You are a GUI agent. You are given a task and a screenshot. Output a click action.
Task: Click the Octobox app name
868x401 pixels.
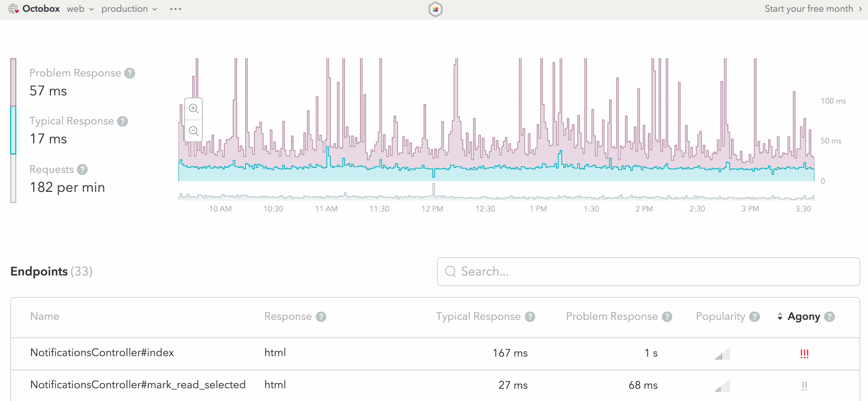(41, 9)
